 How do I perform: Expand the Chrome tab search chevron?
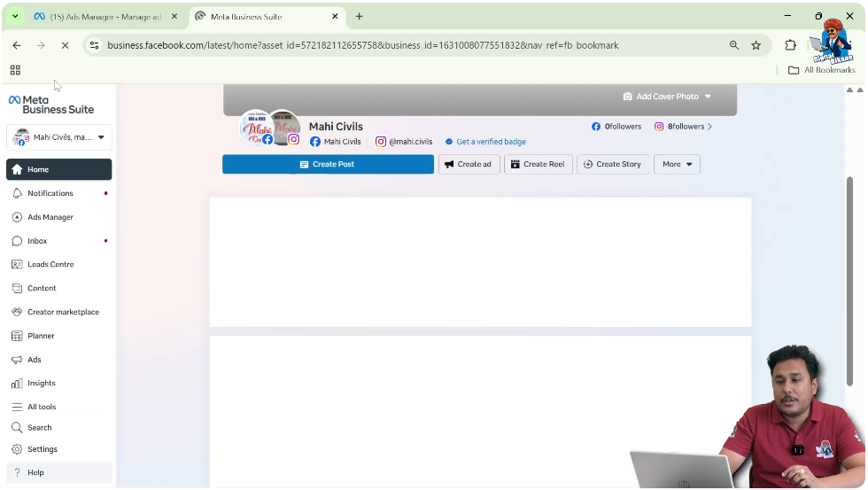pyautogui.click(x=15, y=16)
